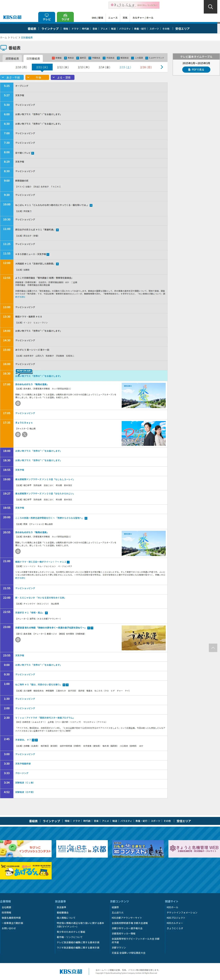Click the KBS京都 logo in header
Screen dimensions: 220x980
[x=13, y=17]
